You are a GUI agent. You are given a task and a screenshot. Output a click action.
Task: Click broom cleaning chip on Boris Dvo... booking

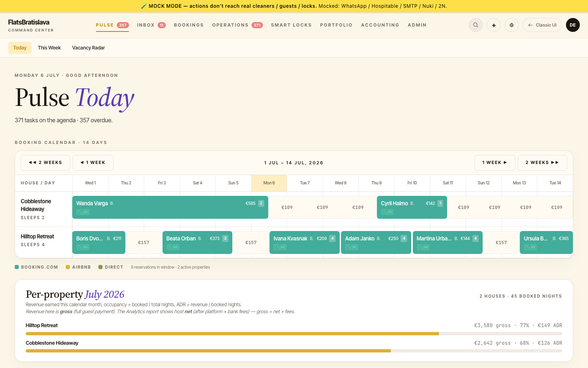(x=83, y=247)
